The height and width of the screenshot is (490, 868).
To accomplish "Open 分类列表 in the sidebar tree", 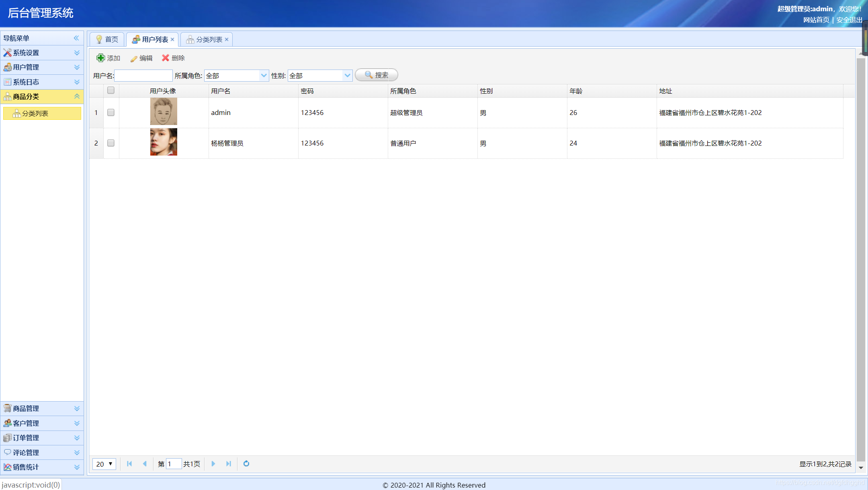I will click(x=42, y=113).
